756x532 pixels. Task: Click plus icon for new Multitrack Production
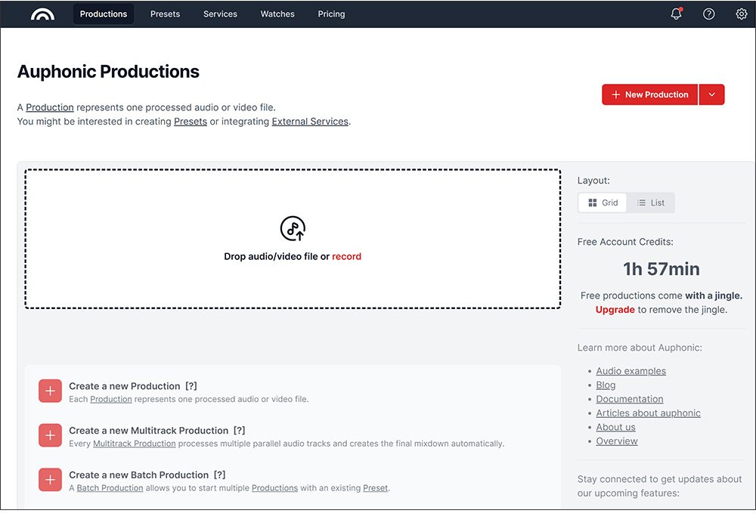50,436
